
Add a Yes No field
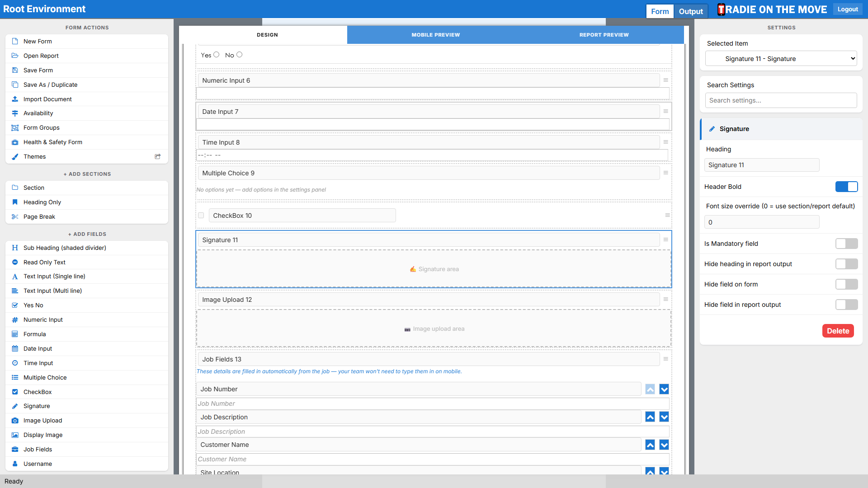tap(87, 305)
